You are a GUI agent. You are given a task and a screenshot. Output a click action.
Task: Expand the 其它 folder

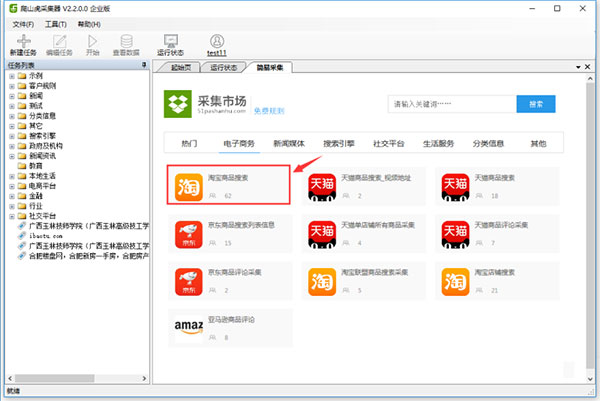[12, 126]
